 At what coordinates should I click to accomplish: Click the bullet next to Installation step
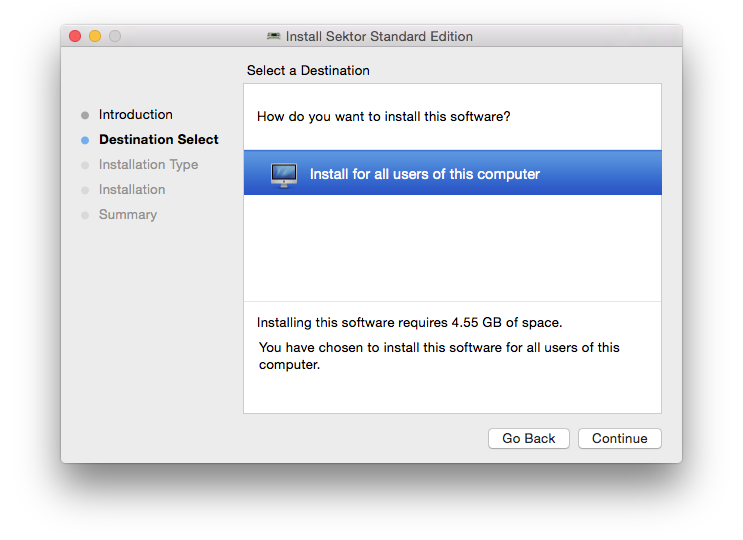point(85,190)
